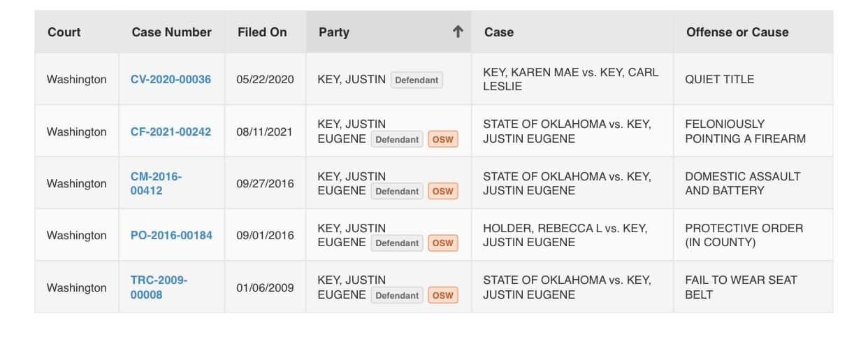
Task: Open case CF-2021-00242
Action: (x=171, y=131)
